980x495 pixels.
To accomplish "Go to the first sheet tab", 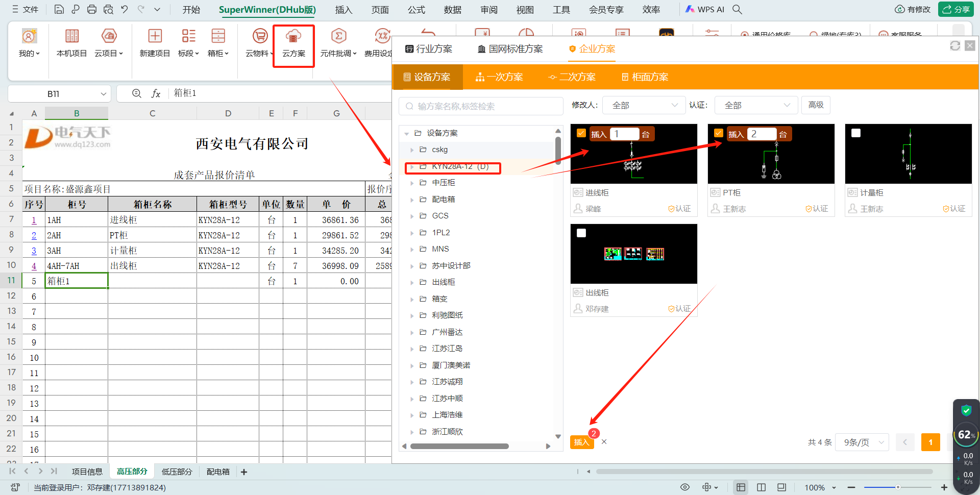I will point(12,472).
